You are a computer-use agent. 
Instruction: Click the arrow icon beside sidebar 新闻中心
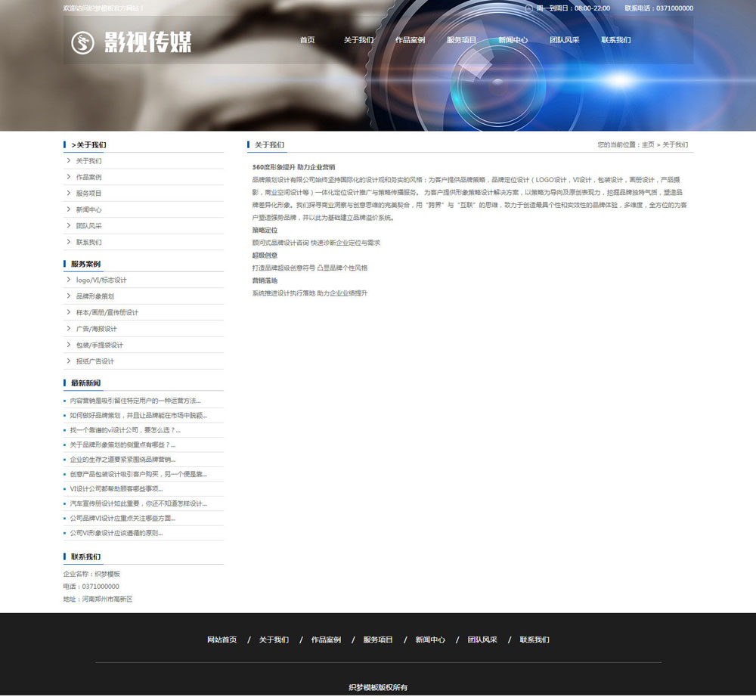(x=68, y=209)
